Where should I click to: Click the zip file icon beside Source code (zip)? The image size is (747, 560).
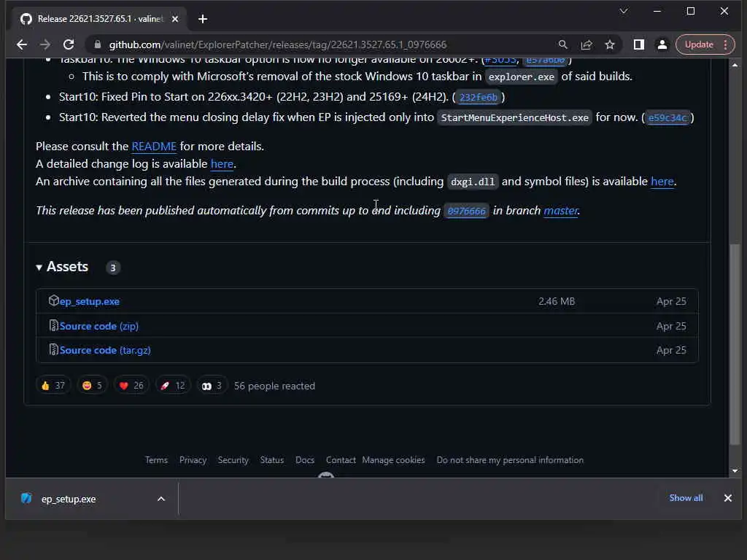pyautogui.click(x=54, y=326)
